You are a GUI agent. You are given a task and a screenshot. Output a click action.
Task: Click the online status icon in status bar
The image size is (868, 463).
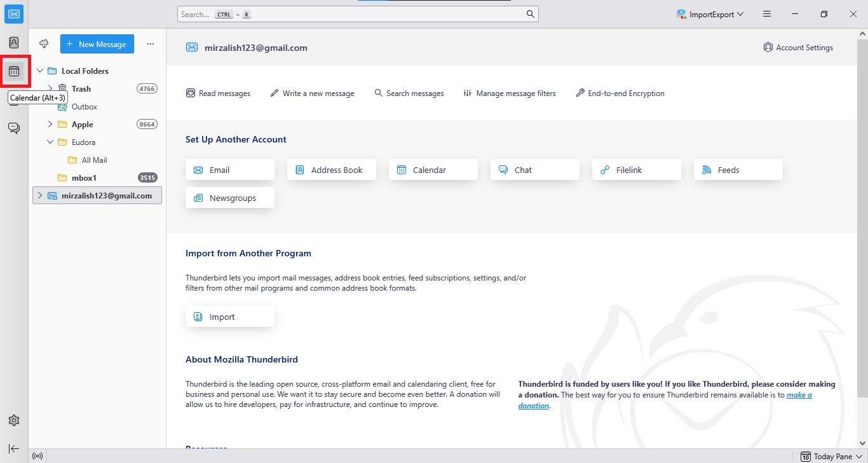pos(37,456)
